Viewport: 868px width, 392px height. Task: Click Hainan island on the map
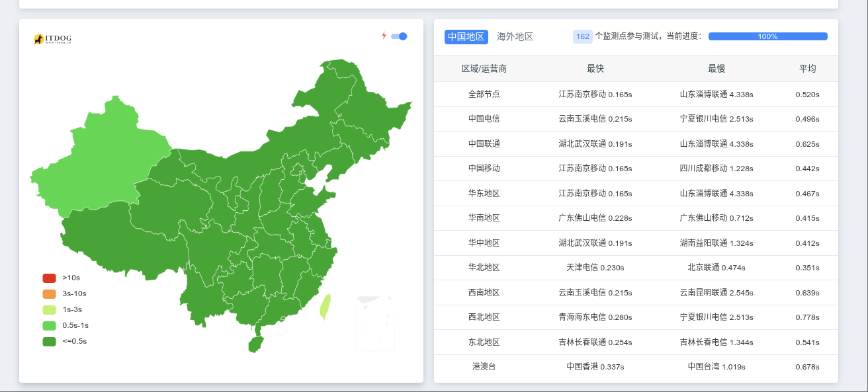click(x=255, y=344)
